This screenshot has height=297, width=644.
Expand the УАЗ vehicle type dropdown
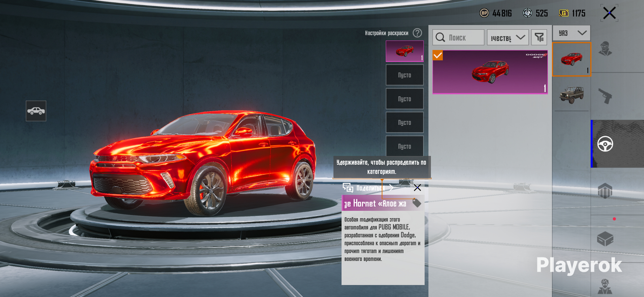coord(572,33)
